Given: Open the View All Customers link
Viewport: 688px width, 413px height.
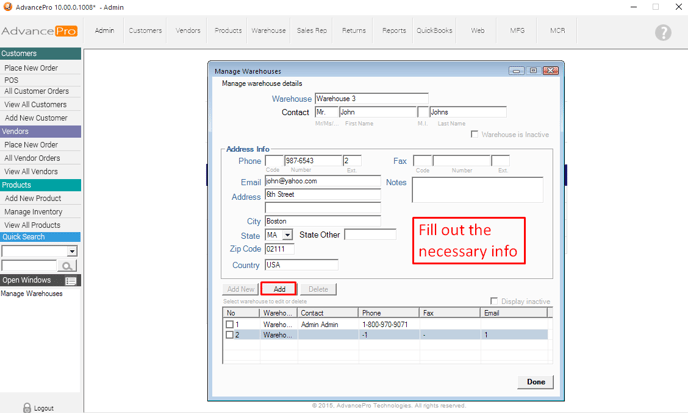Looking at the screenshot, I should coord(36,104).
